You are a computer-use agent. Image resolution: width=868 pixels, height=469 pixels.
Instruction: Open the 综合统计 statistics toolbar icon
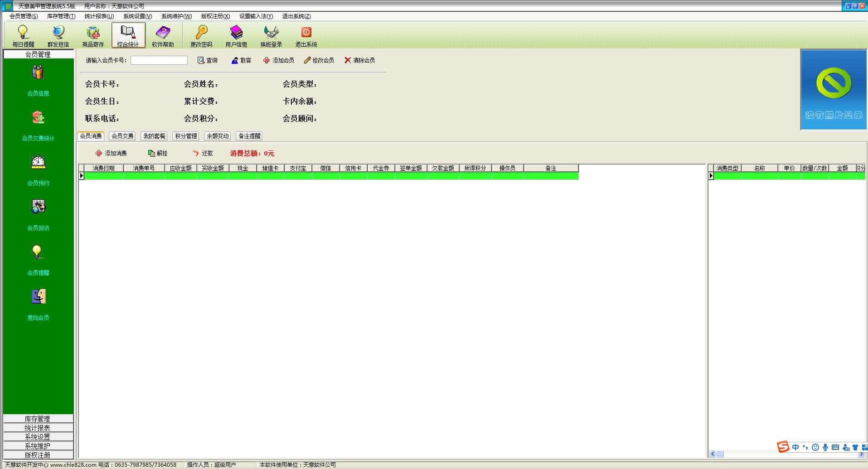pos(128,35)
